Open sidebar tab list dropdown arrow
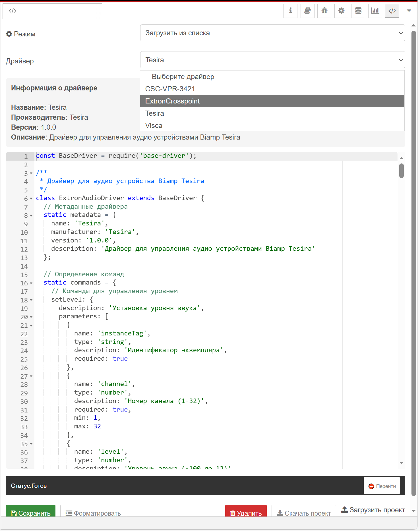420x531 pixels. (409, 11)
